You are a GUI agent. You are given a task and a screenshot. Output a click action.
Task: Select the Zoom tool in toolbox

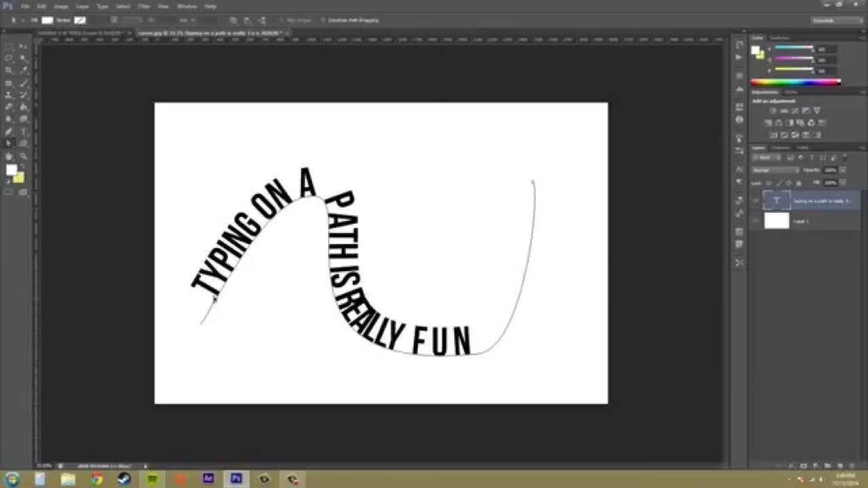click(x=24, y=156)
